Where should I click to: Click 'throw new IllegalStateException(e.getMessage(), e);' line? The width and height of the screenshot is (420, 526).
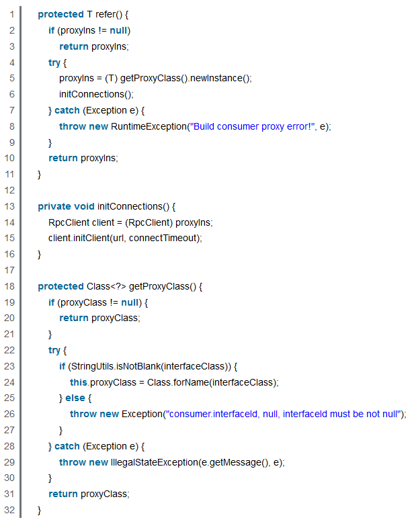click(172, 462)
